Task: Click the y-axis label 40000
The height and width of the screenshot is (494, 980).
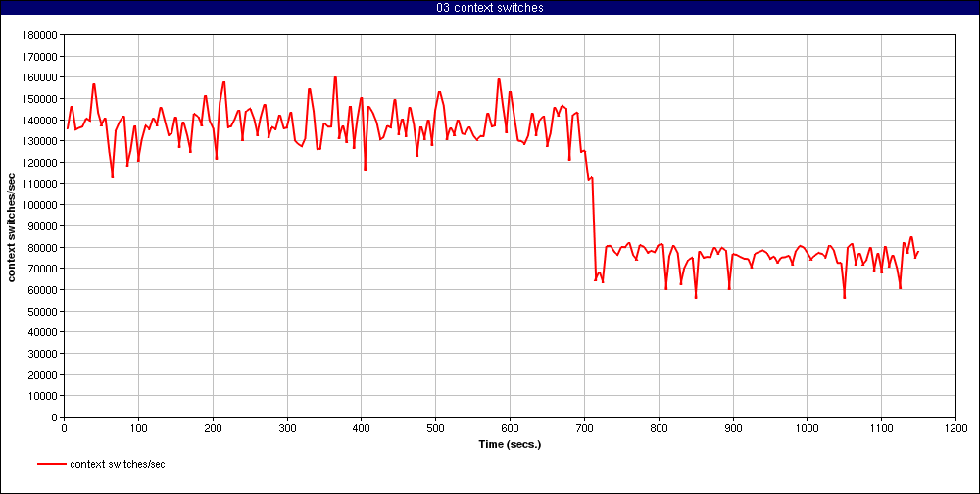Action: (42, 332)
